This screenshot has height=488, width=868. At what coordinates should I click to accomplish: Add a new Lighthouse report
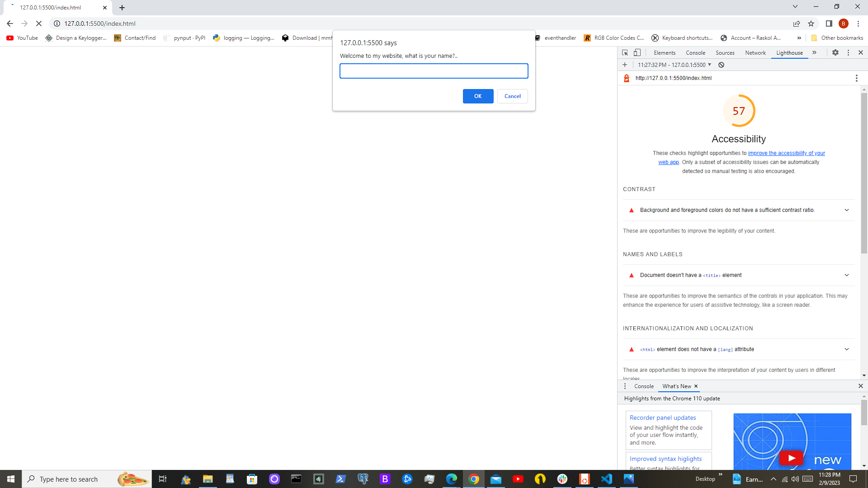coord(625,65)
